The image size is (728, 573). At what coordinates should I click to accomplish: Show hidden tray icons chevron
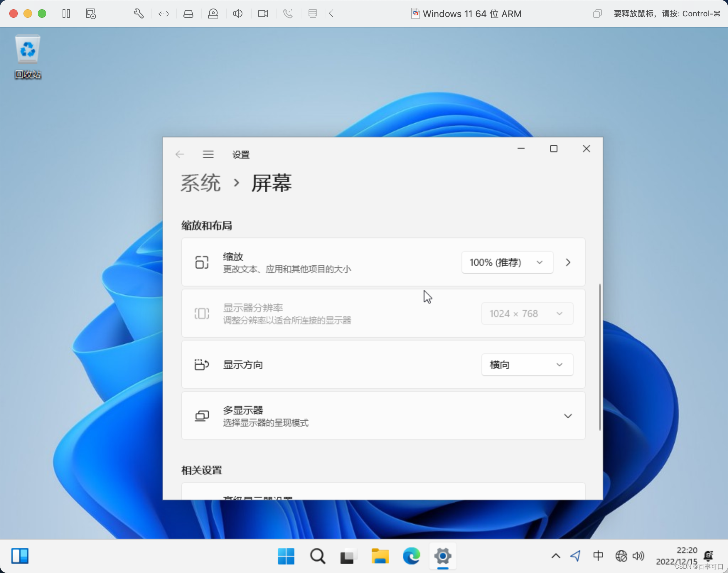pos(556,556)
